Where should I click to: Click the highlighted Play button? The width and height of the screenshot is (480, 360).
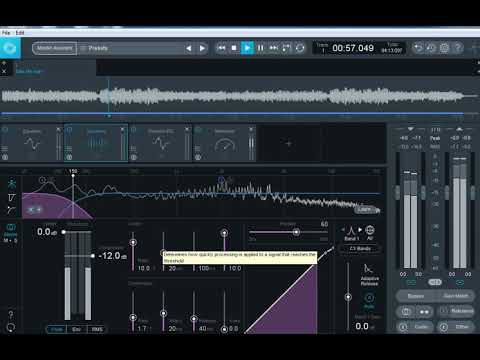click(x=247, y=48)
